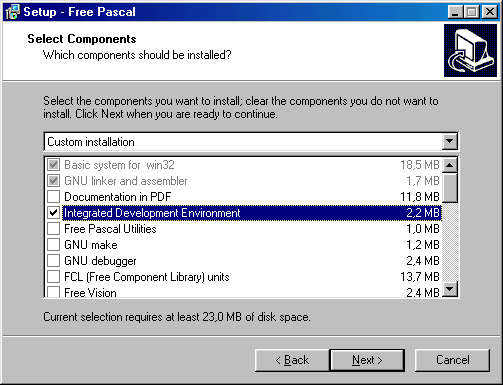This screenshot has width=503, height=385.
Task: Enable FCL (Free Component Library) units checkbox
Action: point(53,277)
